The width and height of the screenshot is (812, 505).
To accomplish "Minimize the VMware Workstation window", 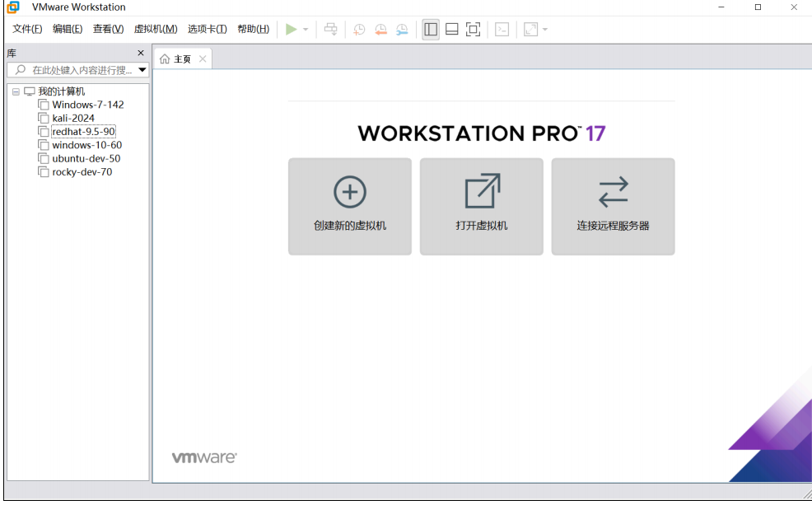I will (x=721, y=7).
